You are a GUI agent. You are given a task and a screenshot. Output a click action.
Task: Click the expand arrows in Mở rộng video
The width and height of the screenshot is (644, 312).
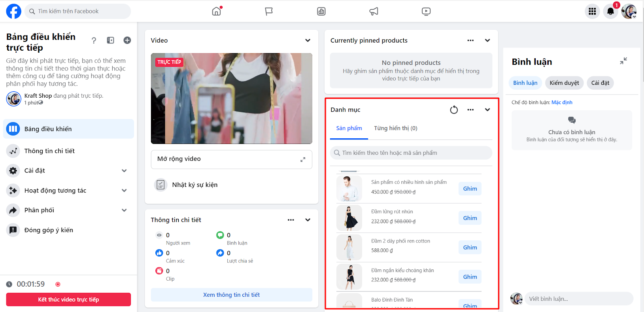303,160
